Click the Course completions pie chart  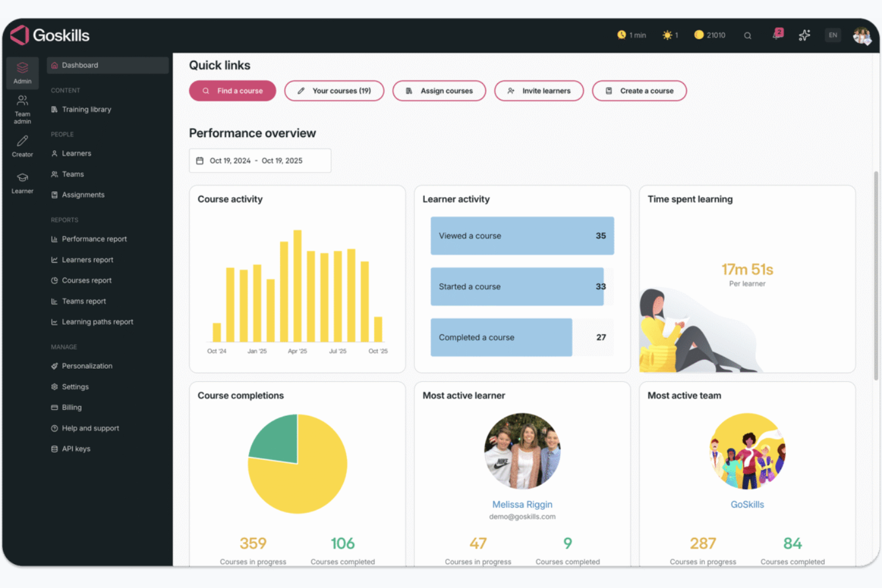297,464
